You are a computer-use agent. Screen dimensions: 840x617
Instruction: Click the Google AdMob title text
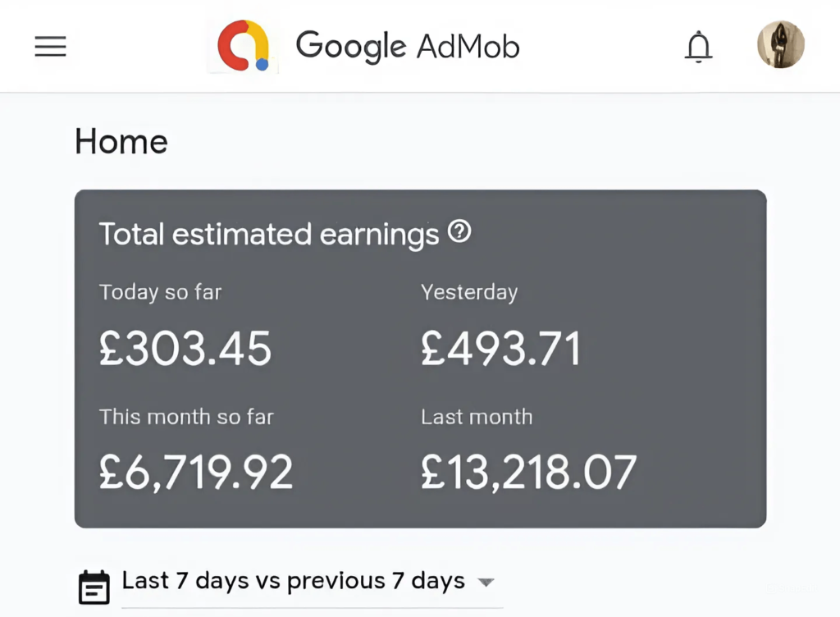click(408, 46)
